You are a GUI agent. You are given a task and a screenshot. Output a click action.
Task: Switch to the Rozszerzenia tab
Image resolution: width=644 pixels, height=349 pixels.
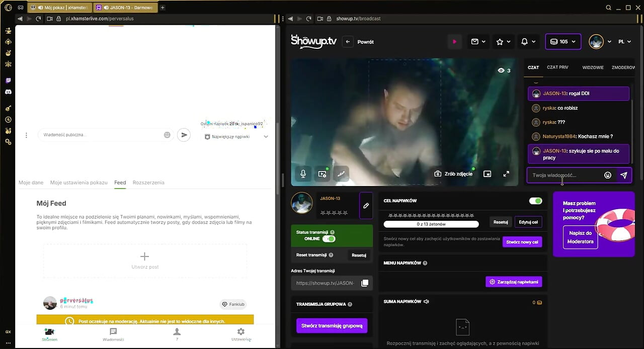148,183
